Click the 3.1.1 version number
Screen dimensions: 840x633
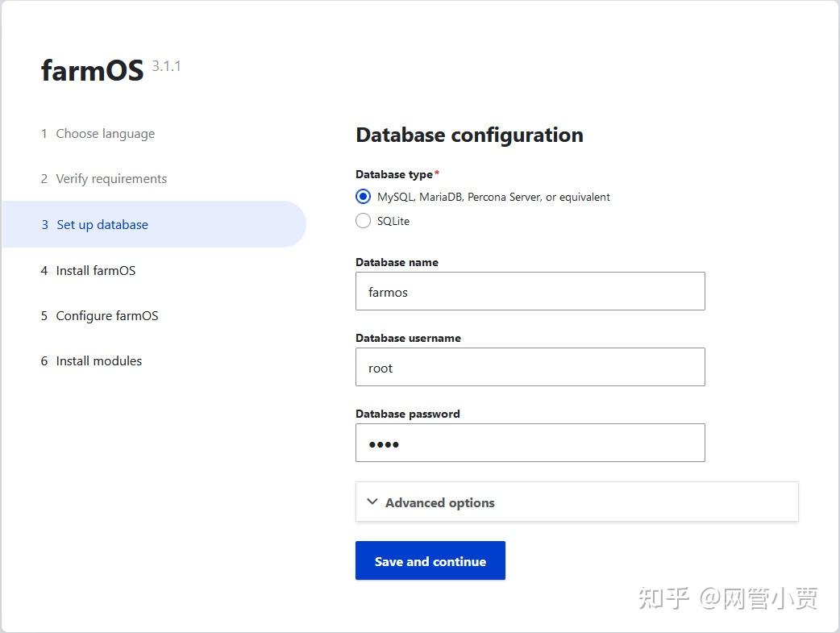click(x=167, y=66)
